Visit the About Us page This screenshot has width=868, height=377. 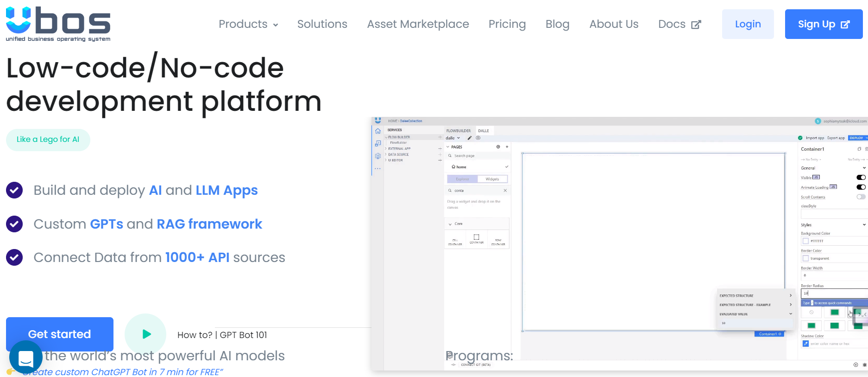[614, 24]
